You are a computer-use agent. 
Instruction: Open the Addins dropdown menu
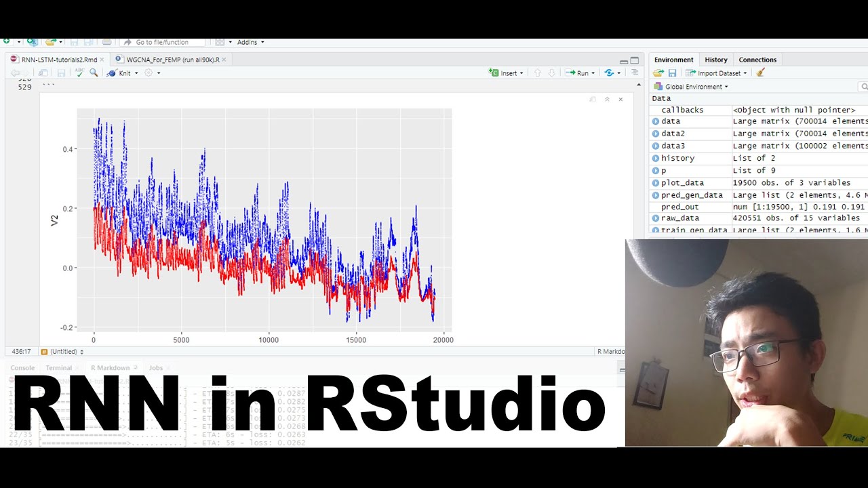[250, 42]
